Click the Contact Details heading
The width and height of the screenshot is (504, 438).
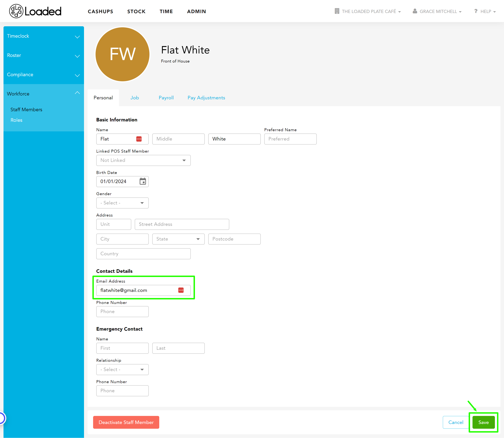[114, 271]
